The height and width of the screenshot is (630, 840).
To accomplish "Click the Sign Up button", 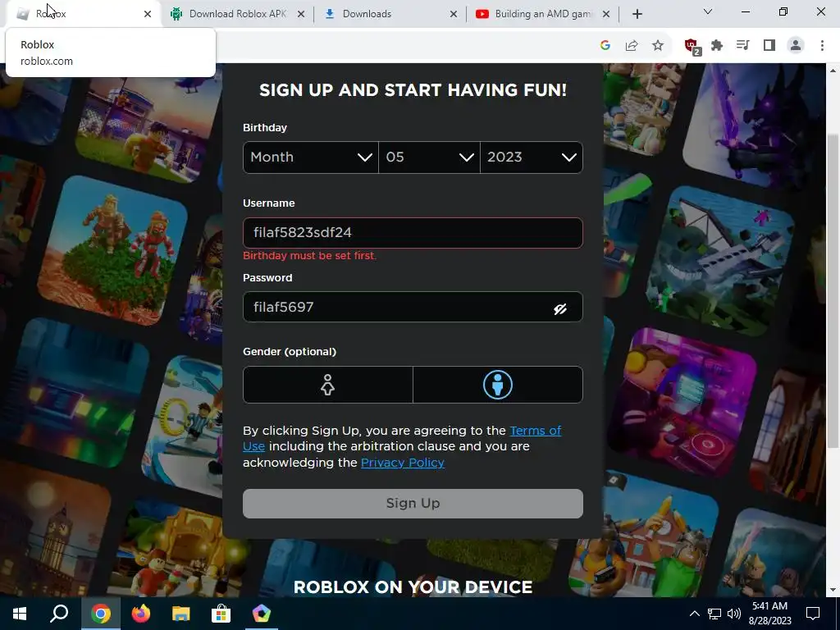I will 413,504.
